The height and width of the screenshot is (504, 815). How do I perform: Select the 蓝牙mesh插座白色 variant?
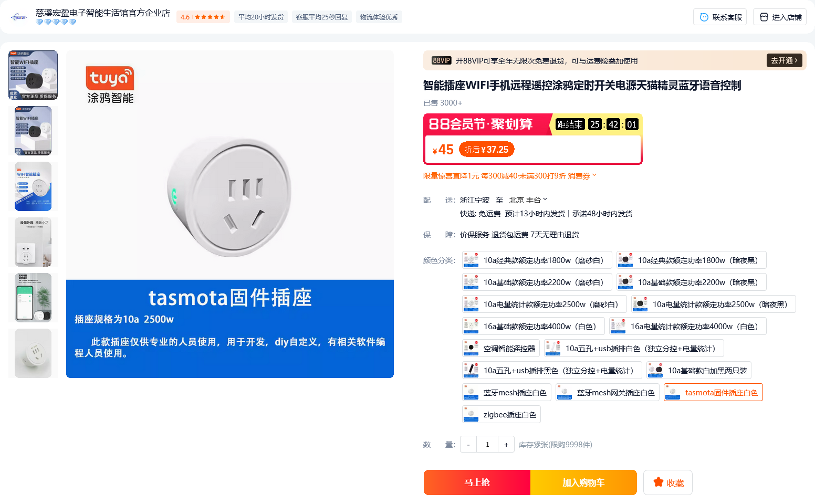pos(506,392)
